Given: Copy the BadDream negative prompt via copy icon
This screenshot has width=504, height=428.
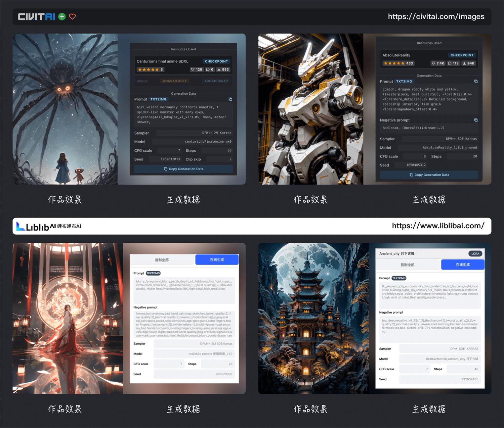Looking at the screenshot, I should 476,120.
